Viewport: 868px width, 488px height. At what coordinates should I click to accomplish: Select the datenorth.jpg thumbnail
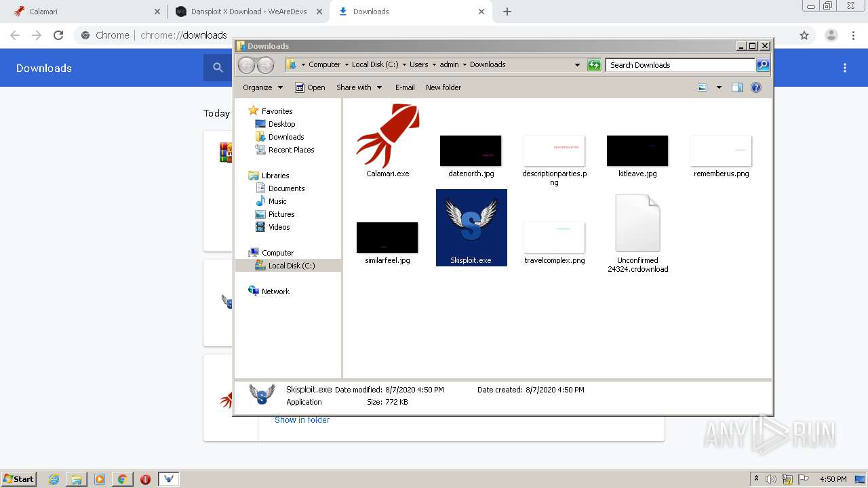point(471,150)
